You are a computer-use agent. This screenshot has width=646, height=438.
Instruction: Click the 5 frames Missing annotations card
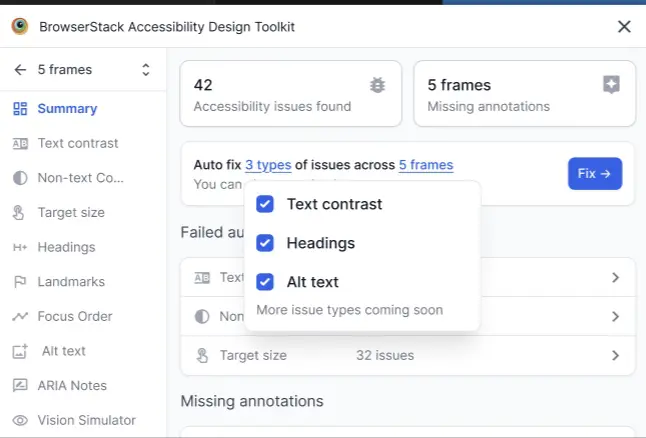[524, 94]
